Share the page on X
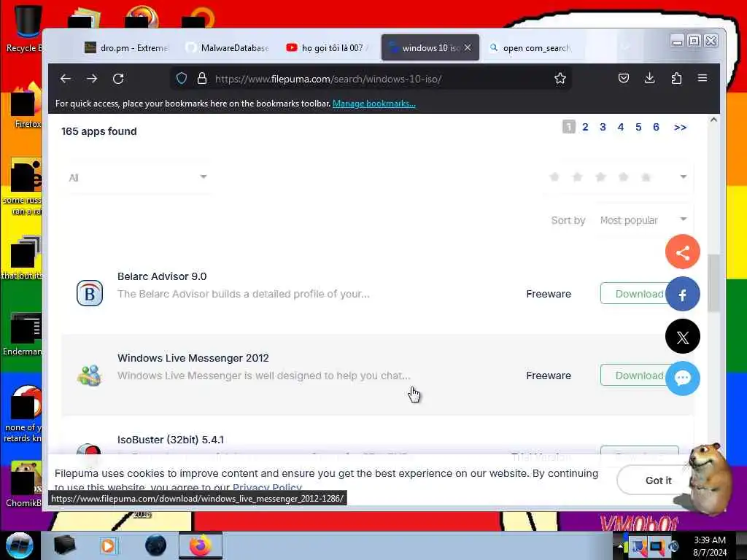The image size is (747, 560). [682, 337]
